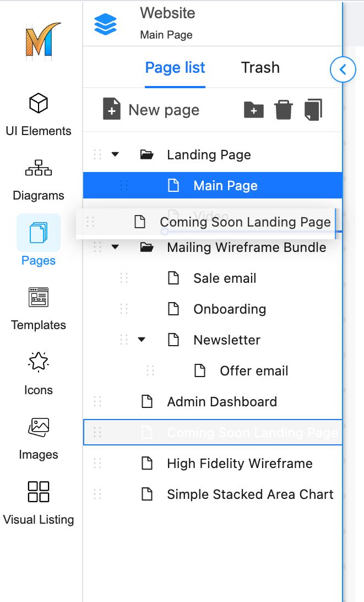This screenshot has width=364, height=602.
Task: Click the delete trash can icon
Action: pyautogui.click(x=284, y=110)
